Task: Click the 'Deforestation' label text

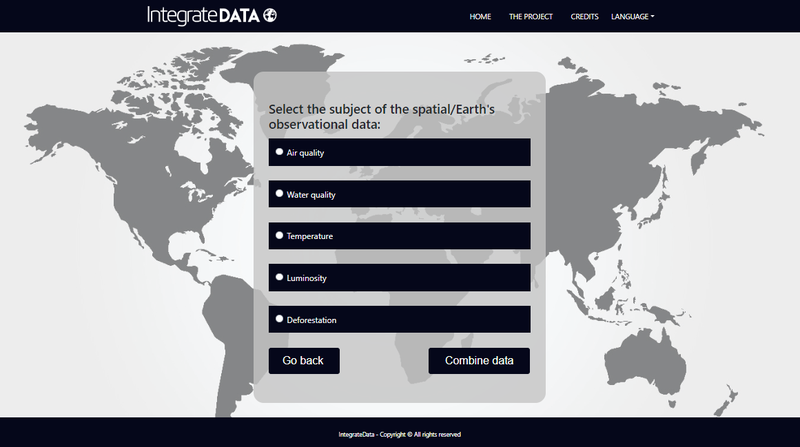Action: click(x=312, y=320)
